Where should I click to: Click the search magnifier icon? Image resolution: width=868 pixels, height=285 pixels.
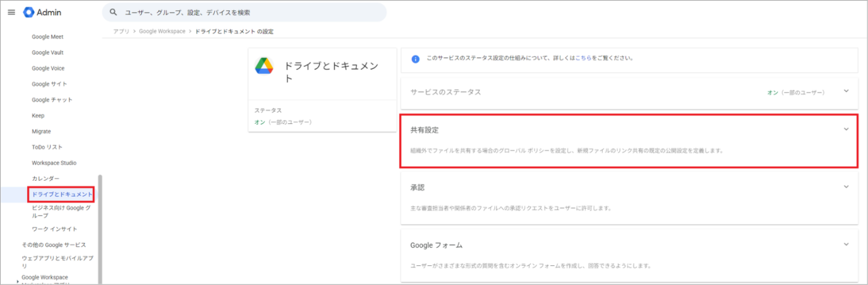tap(114, 12)
